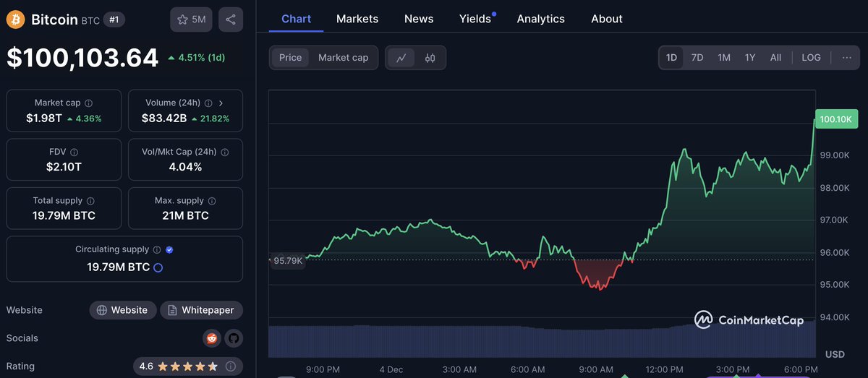Open the About tab
The height and width of the screenshot is (378, 868).
coord(607,19)
